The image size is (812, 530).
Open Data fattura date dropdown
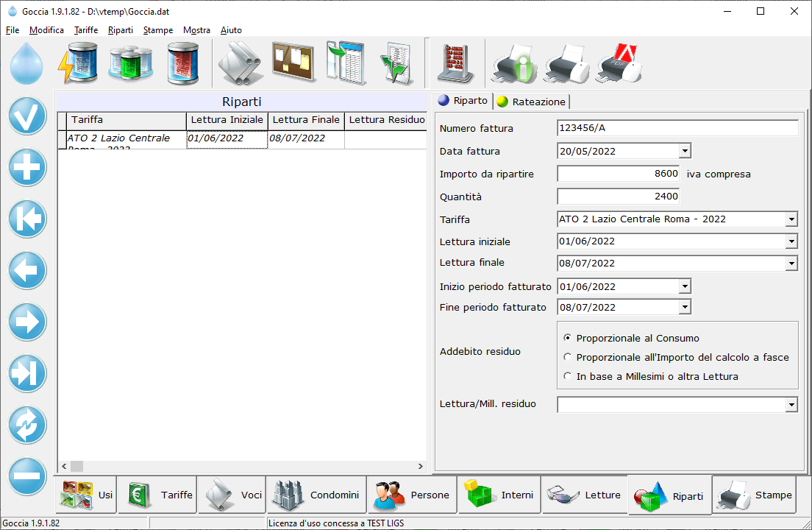click(x=685, y=151)
